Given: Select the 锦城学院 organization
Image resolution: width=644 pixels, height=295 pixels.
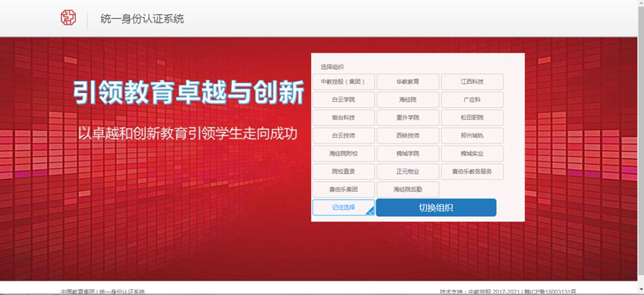Looking at the screenshot, I should pyautogui.click(x=408, y=154).
